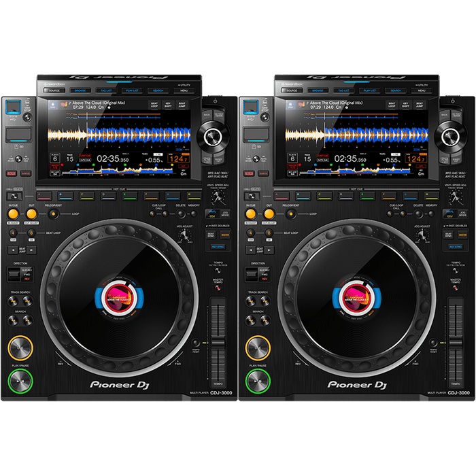476x476 pixels.
Task: Open MENU/UTILITY on the left deck
Action: [184, 90]
